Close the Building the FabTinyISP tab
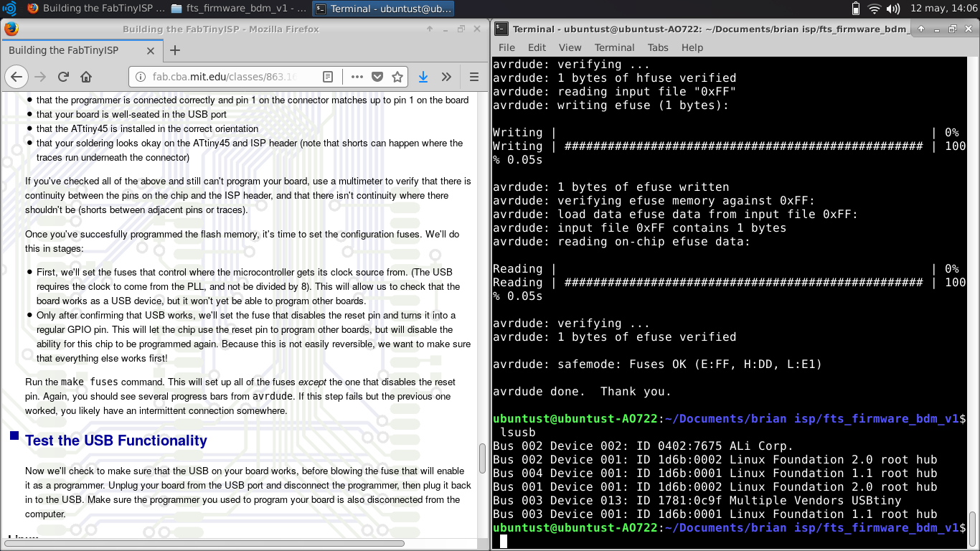Image resolution: width=980 pixels, height=551 pixels. [x=151, y=51]
